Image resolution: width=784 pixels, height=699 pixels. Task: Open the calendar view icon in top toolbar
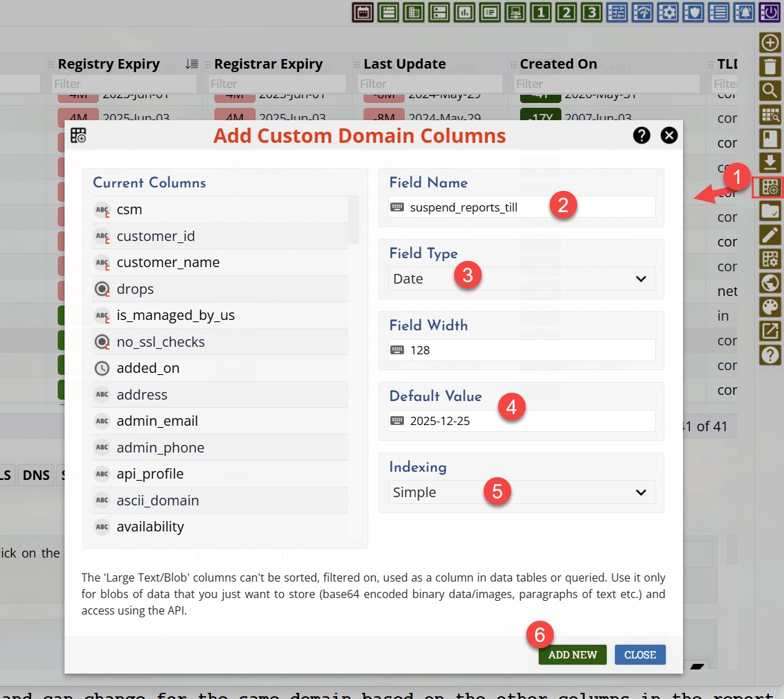363,12
